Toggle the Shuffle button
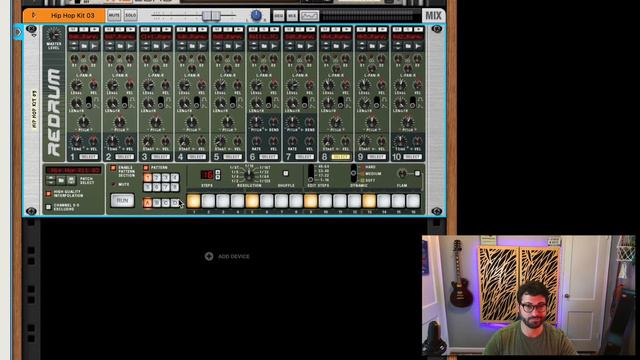Image resolution: width=640 pixels, height=360 pixels. click(286, 173)
